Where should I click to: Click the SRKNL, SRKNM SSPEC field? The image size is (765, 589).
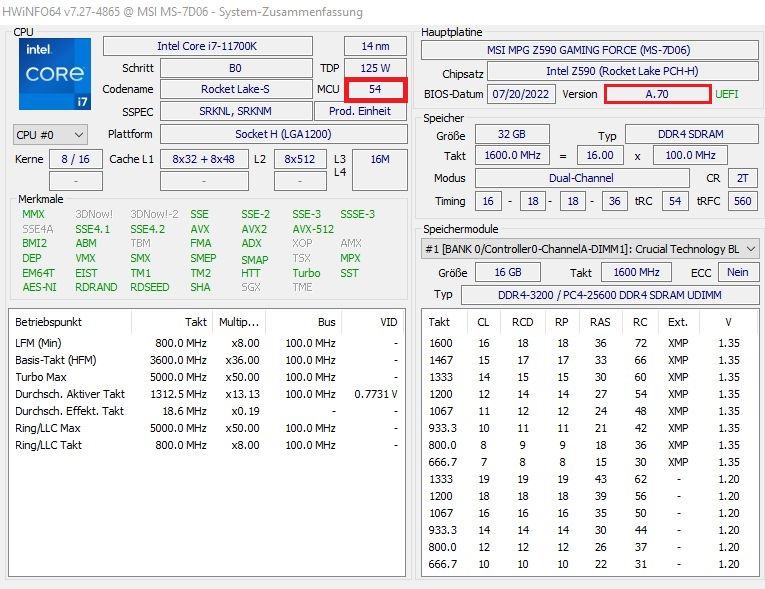(236, 111)
